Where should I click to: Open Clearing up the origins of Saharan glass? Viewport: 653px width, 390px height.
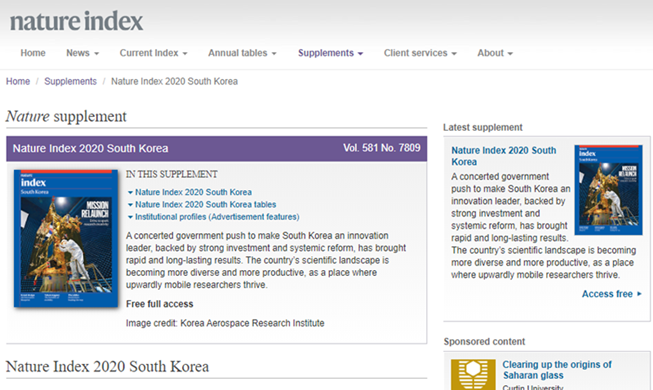557,370
